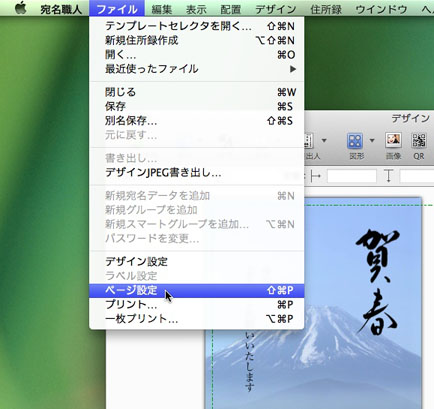Open the 住所録 menu
The height and width of the screenshot is (409, 434).
click(x=326, y=9)
